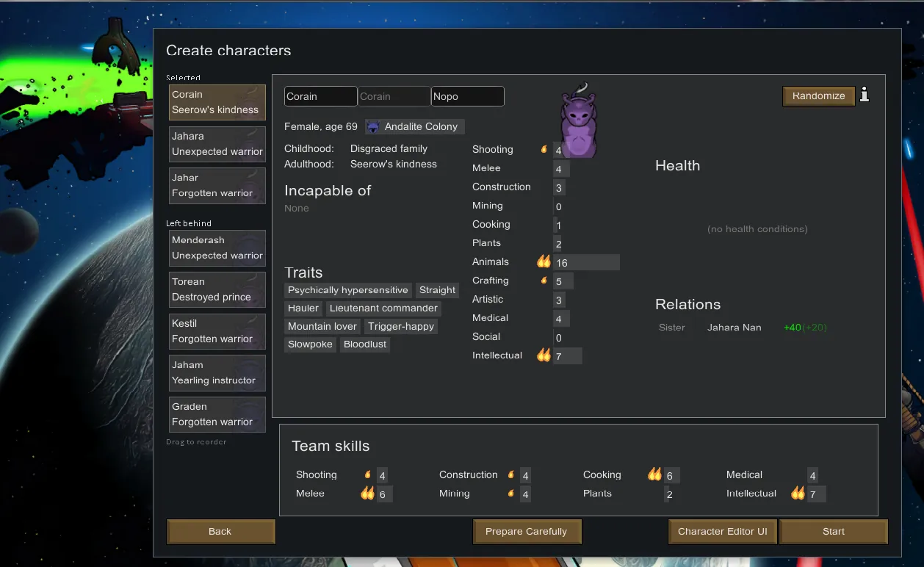Click the first name field Corain
This screenshot has width=924, height=567.
coord(320,96)
